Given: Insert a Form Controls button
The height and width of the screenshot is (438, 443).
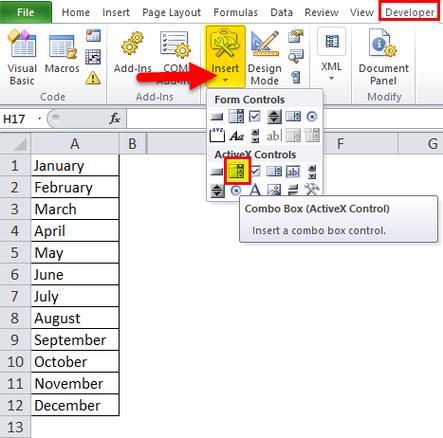Looking at the screenshot, I should click(x=217, y=117).
